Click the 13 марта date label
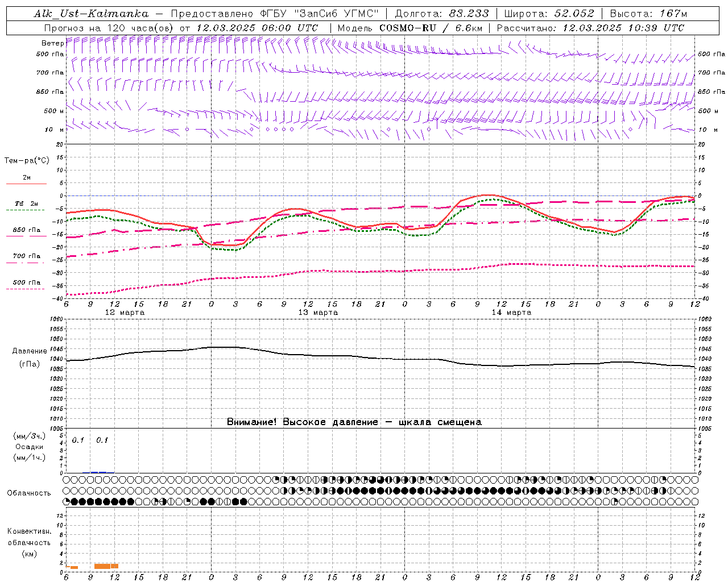 [318, 313]
